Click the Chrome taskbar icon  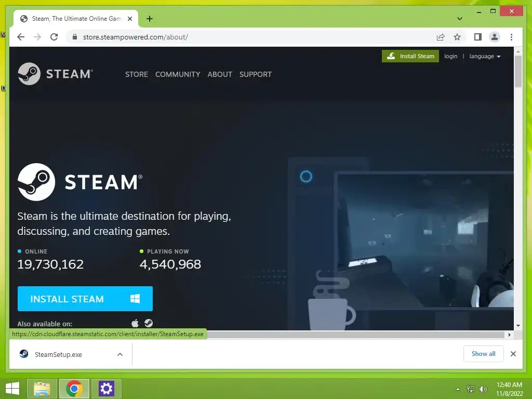tap(74, 389)
